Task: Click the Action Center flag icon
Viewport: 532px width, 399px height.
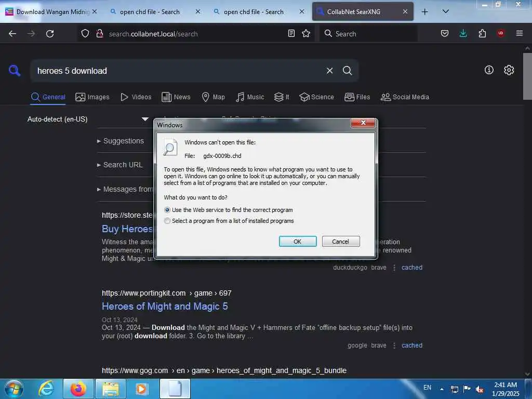Action: 467,389
